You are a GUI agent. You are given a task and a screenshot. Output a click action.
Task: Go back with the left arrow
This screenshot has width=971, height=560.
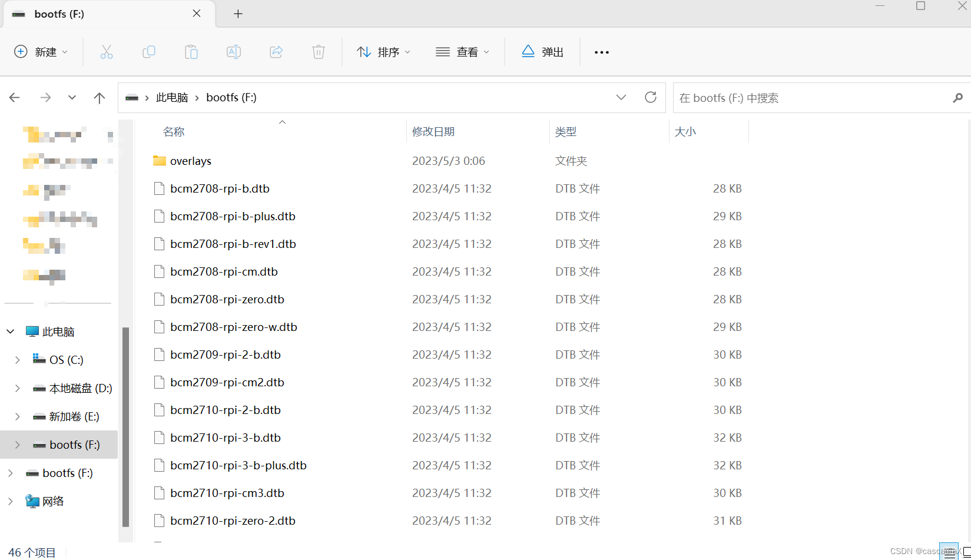15,98
